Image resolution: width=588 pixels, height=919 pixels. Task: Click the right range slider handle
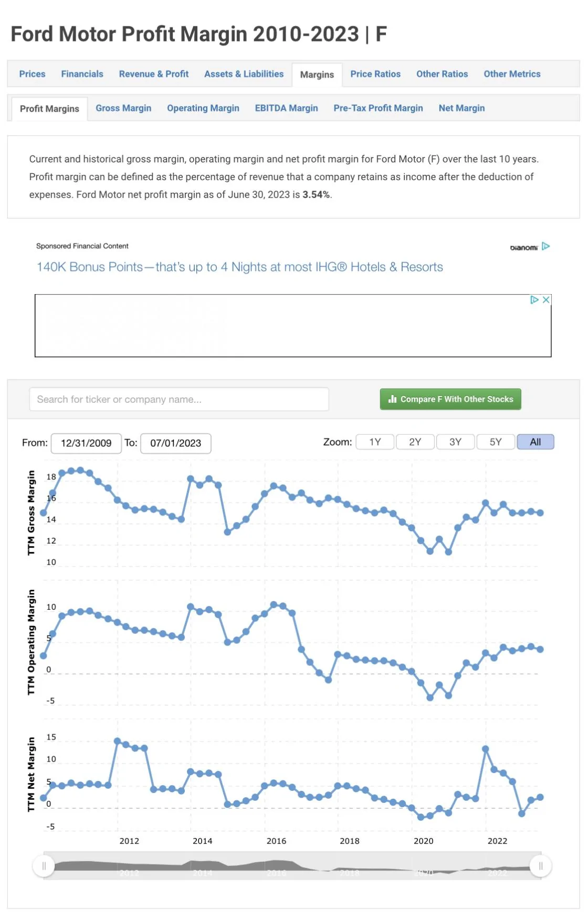click(x=540, y=866)
